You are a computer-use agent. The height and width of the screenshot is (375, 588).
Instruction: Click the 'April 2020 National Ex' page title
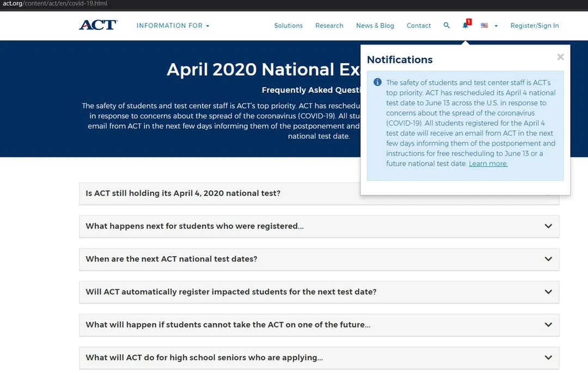coord(264,69)
